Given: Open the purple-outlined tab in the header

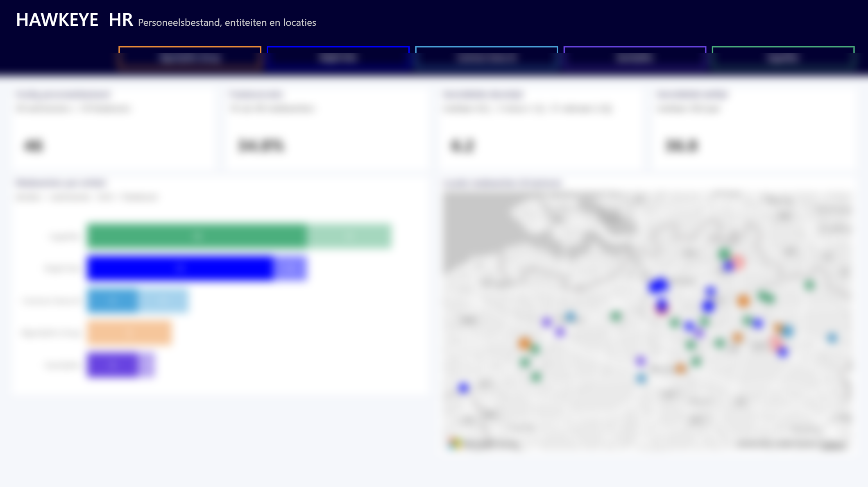Looking at the screenshot, I should (635, 58).
